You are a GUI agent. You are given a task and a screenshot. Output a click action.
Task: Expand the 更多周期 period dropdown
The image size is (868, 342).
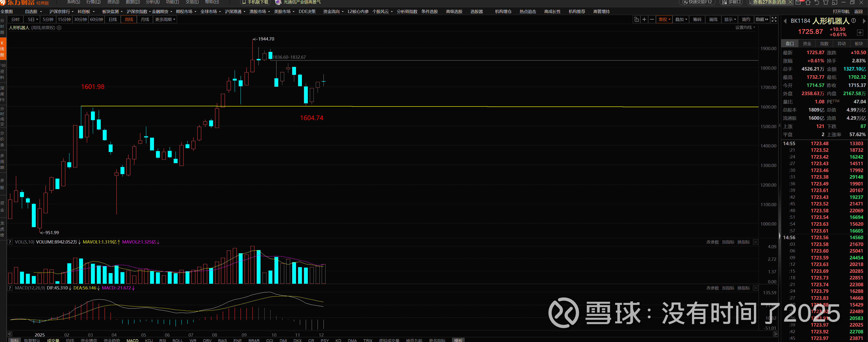click(x=165, y=20)
